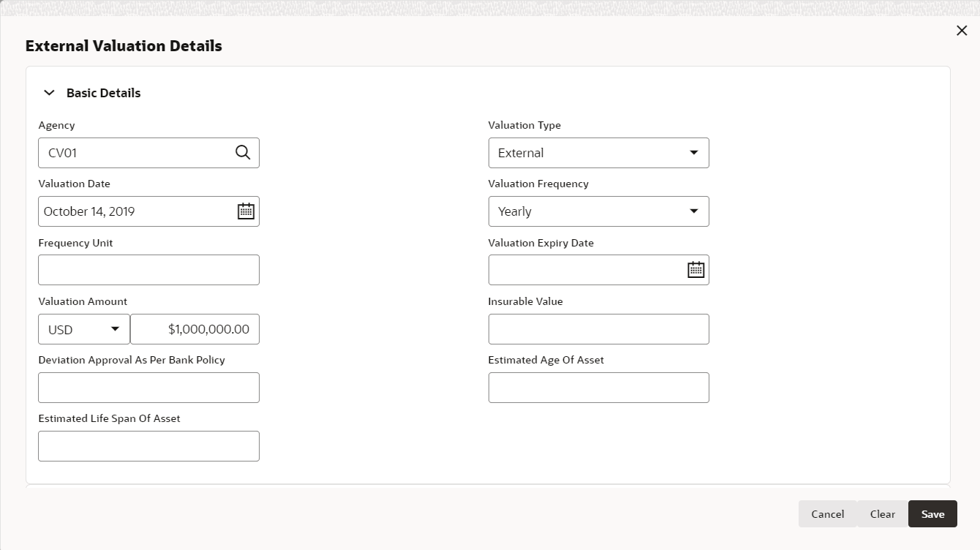Focus the Insurable Value field

click(598, 329)
